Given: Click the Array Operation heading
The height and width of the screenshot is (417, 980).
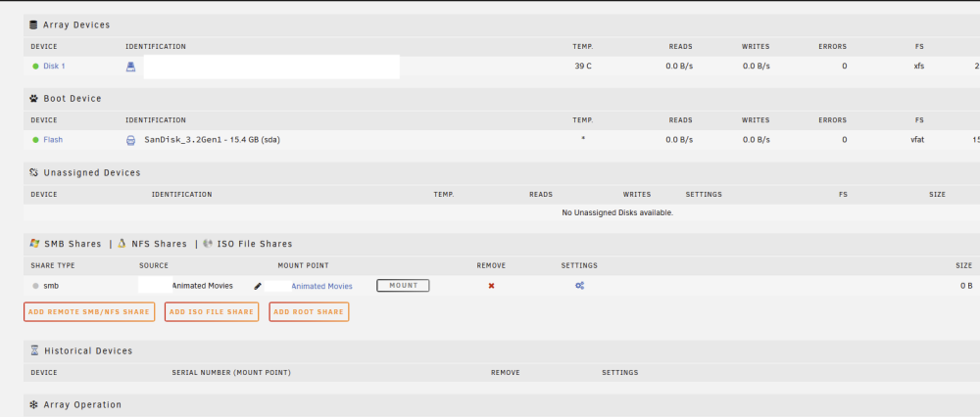Looking at the screenshot, I should [82, 404].
